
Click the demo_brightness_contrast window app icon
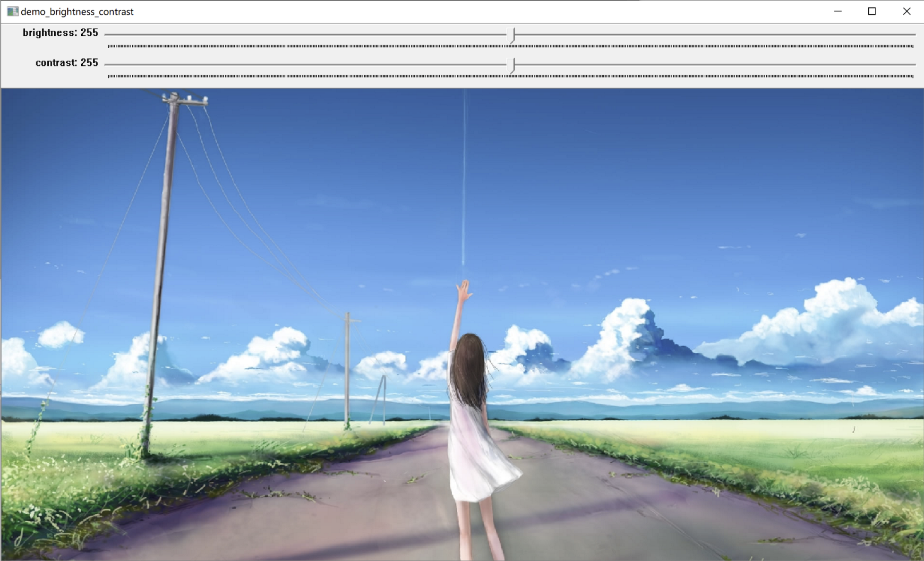click(x=12, y=11)
